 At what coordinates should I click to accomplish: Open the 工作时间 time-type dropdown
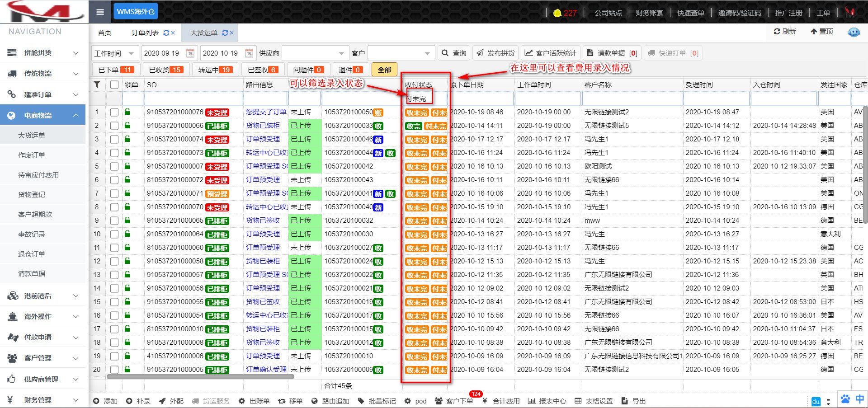click(115, 53)
